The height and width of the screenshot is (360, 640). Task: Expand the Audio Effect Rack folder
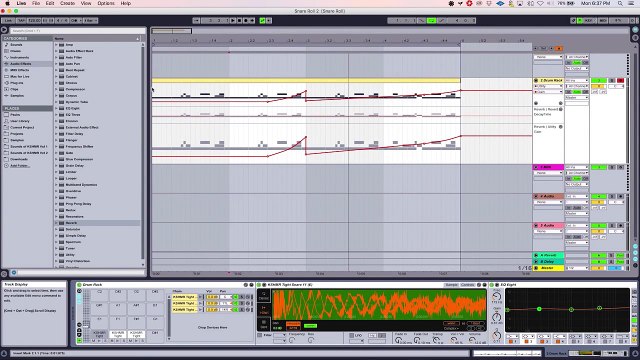click(56, 51)
